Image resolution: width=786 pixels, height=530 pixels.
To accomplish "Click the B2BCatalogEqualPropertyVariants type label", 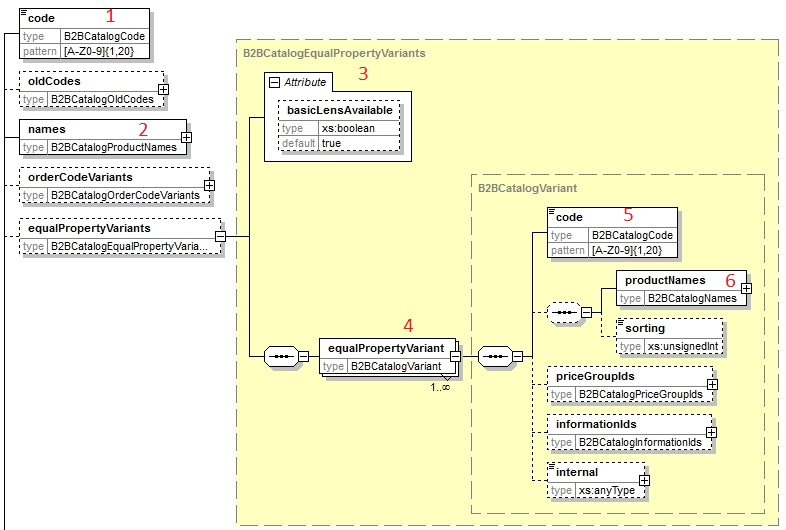I will tap(334, 52).
